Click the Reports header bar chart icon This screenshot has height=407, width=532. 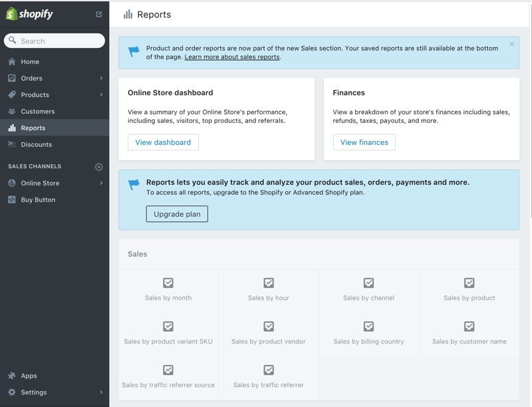[x=128, y=14]
